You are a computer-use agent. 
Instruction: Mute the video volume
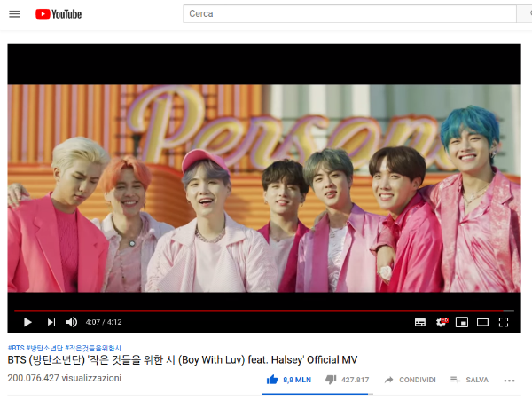72,322
